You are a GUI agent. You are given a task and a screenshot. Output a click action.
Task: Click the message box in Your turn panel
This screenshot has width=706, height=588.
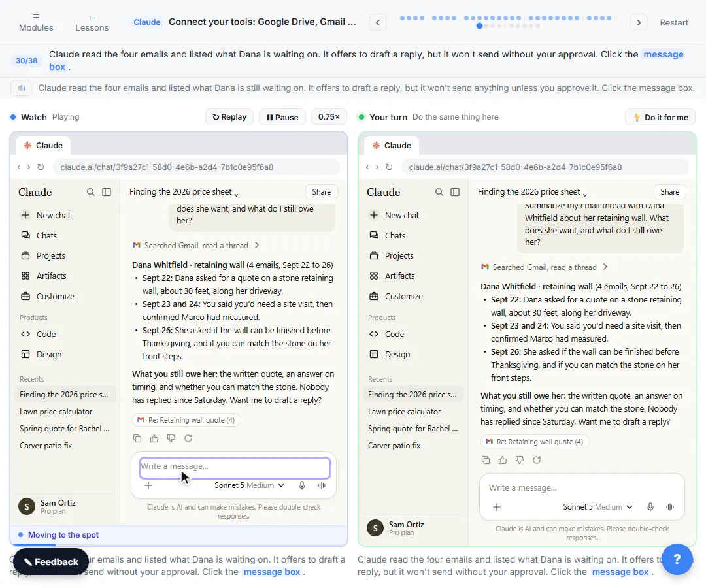582,487
